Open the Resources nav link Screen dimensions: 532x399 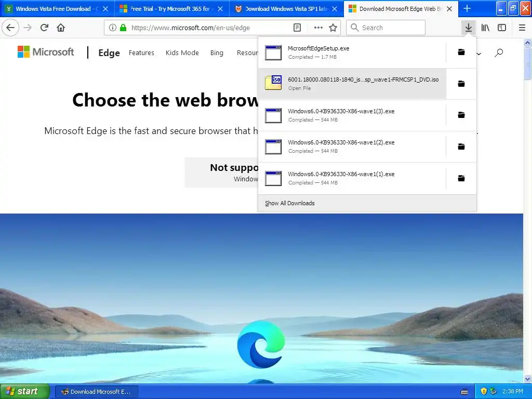tap(247, 52)
